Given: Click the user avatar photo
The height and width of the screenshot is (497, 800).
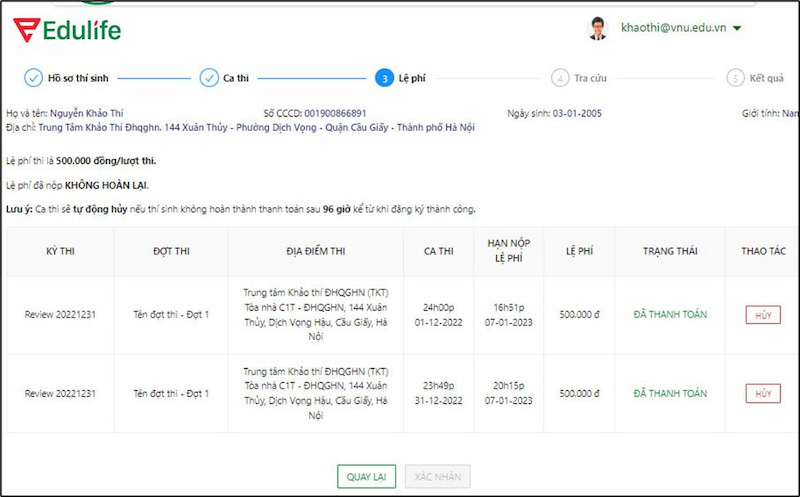Looking at the screenshot, I should point(598,29).
